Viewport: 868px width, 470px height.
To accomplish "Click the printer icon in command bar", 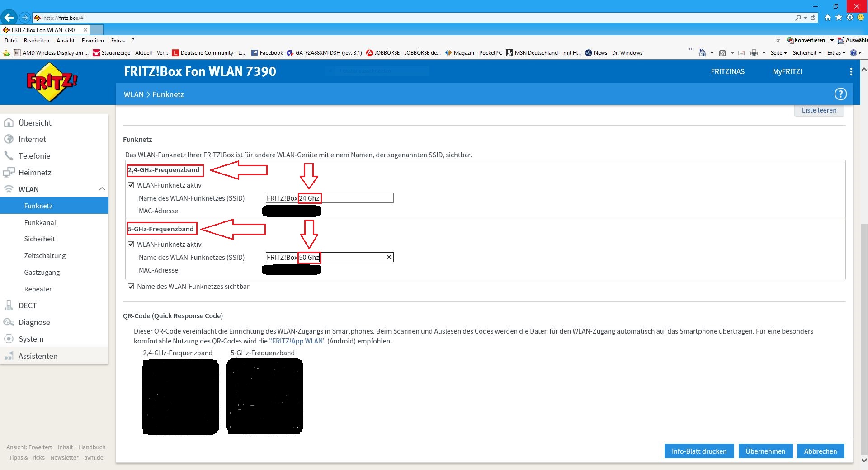I will 754,53.
